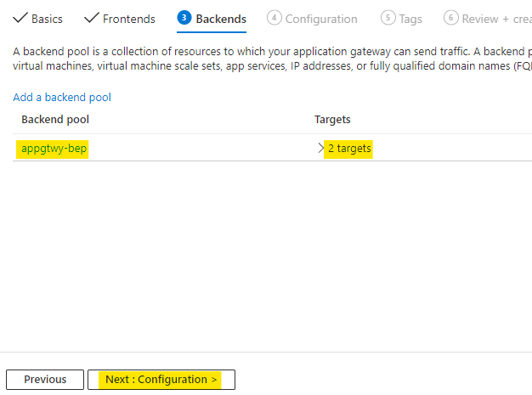
Task: Expand the chevron next to 2 targets
Action: click(320, 149)
